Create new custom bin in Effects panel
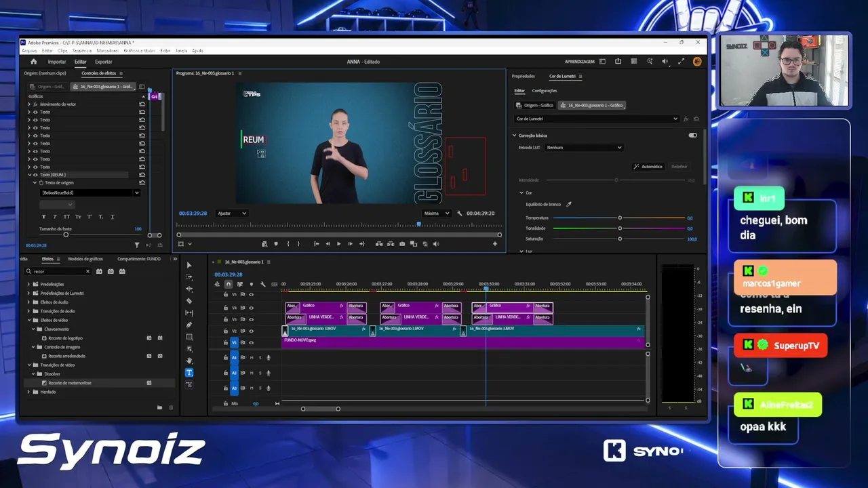Viewport: 868px width, 488px height. [x=159, y=407]
